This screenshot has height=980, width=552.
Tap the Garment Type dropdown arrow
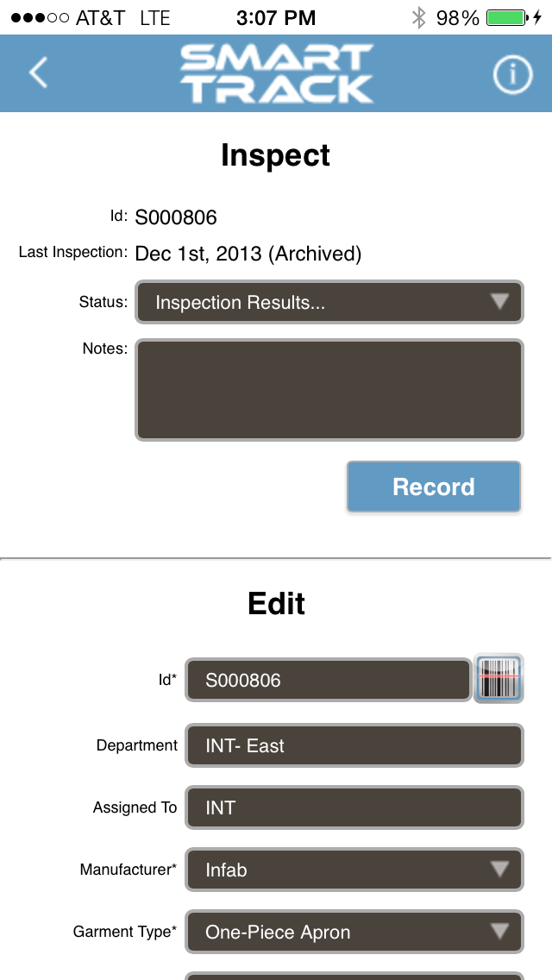(499, 931)
